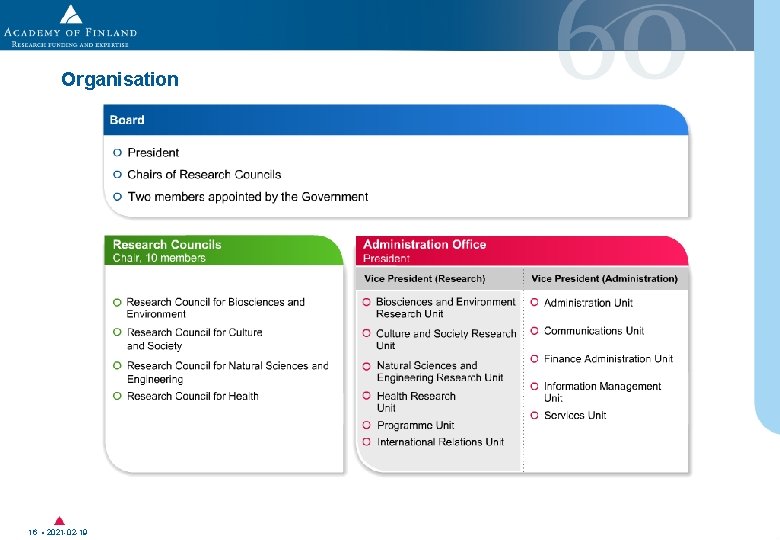Select the Services Unit item
The width and height of the screenshot is (780, 540).
(x=575, y=415)
